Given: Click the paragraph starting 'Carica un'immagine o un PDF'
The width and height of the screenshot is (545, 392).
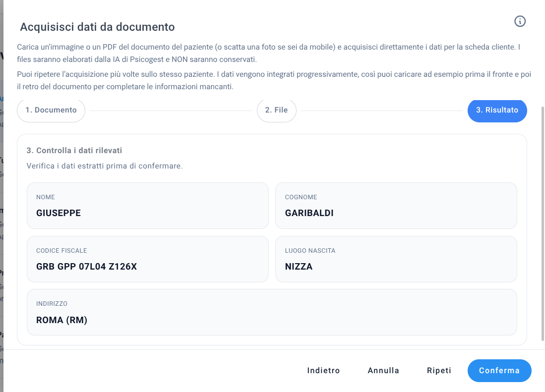Looking at the screenshot, I should coord(268,53).
